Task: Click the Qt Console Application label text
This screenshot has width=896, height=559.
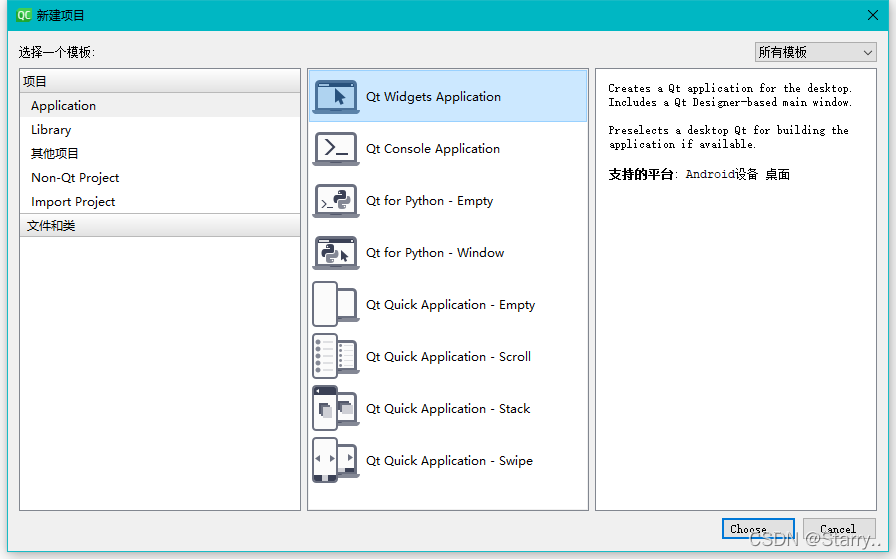Action: (433, 149)
